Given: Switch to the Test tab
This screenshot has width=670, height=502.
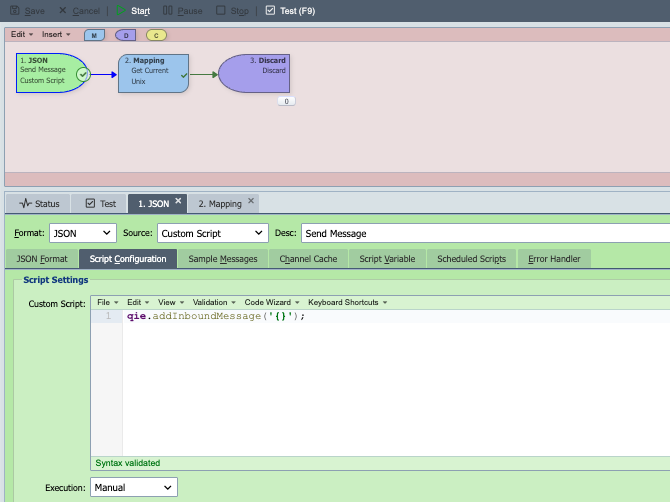Looking at the screenshot, I should click(100, 203).
